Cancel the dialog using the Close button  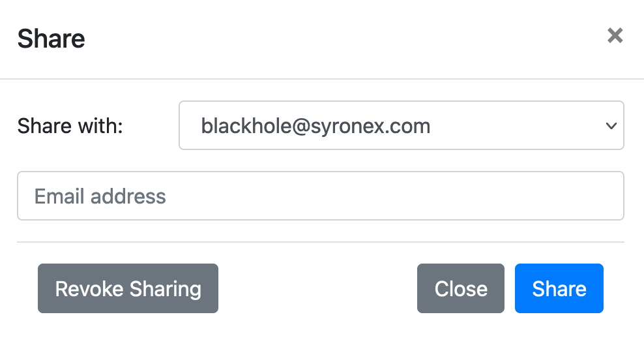pyautogui.click(x=460, y=288)
